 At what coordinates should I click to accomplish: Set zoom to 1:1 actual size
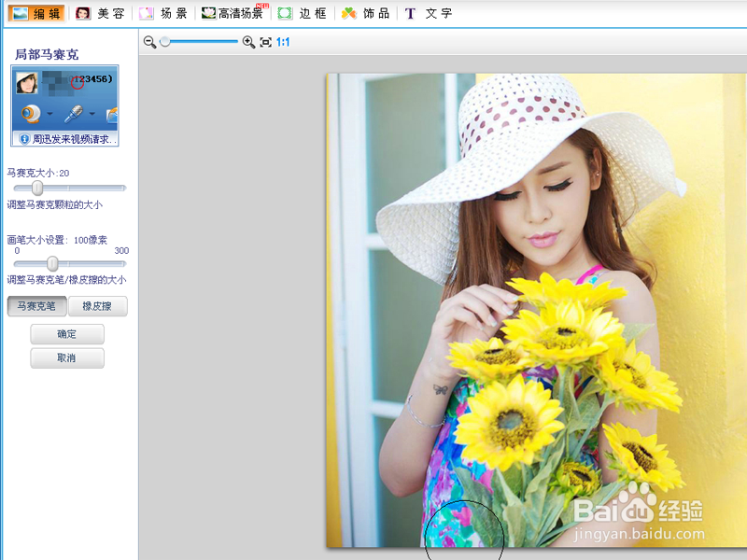[283, 42]
